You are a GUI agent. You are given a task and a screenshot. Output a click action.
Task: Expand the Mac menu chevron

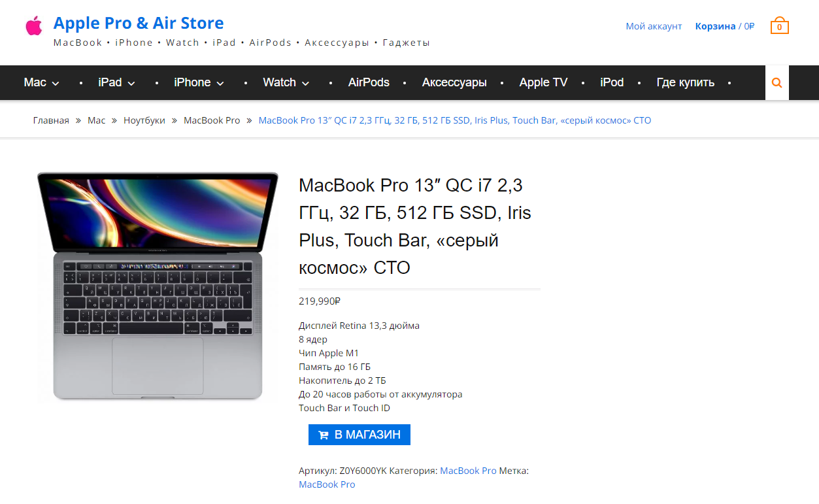click(x=56, y=83)
